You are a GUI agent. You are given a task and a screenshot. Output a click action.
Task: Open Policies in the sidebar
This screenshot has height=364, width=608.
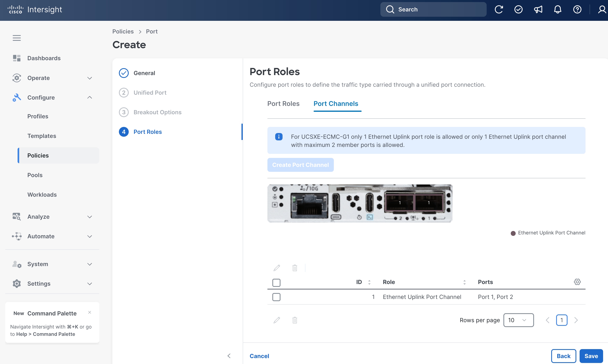[58, 155]
